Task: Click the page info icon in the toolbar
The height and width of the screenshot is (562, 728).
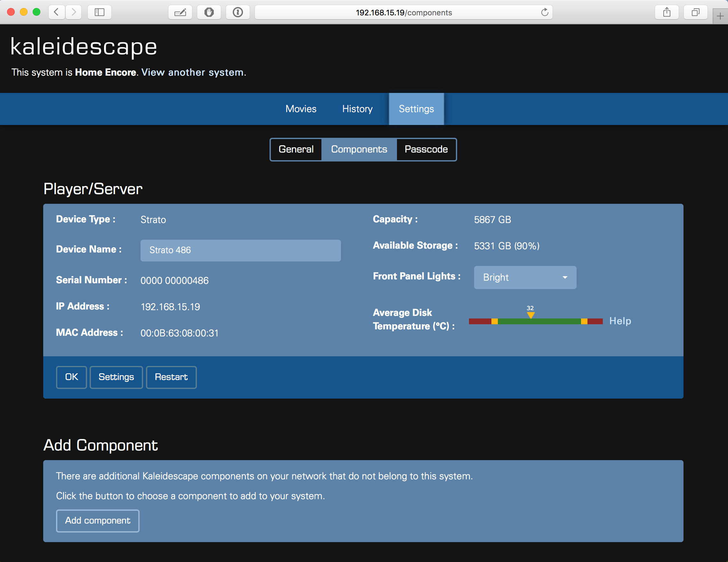Action: click(238, 12)
